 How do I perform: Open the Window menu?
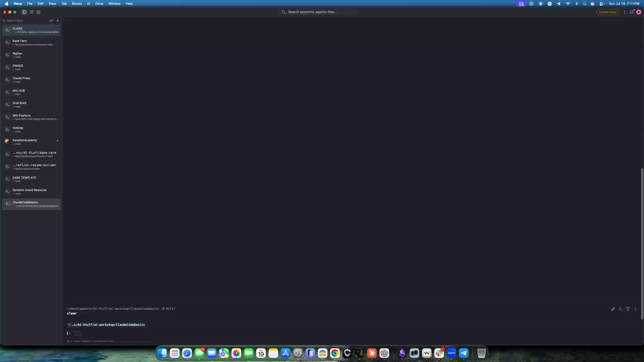(x=114, y=4)
